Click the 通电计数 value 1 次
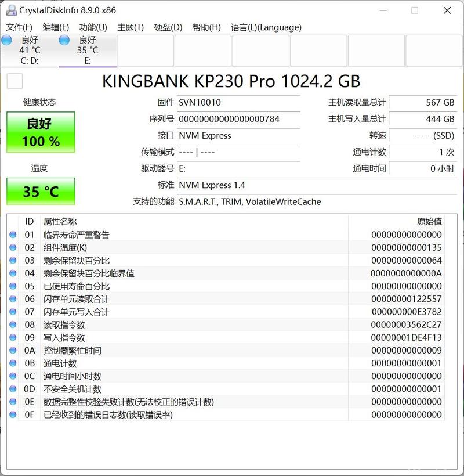Screen dimensions: 464x476 (423, 152)
